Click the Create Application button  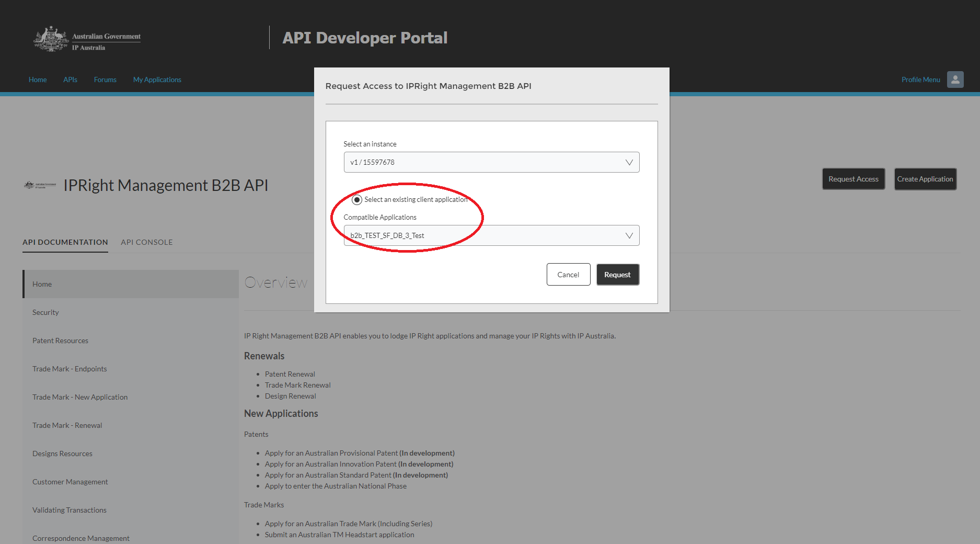[x=925, y=179]
